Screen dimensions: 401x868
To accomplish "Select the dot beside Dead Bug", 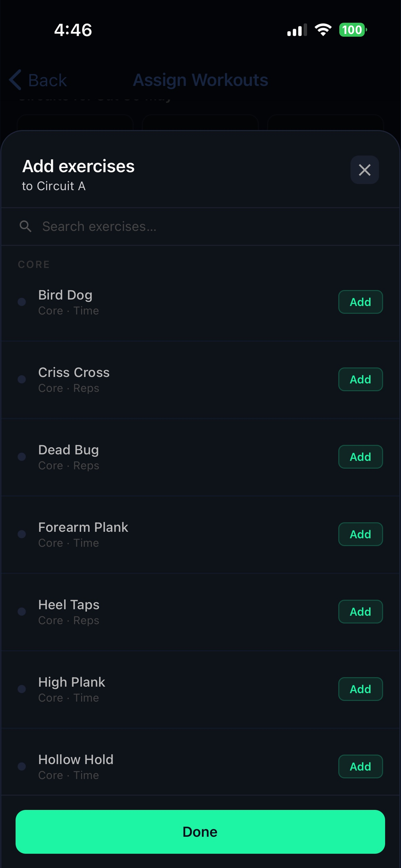I will coord(22,457).
